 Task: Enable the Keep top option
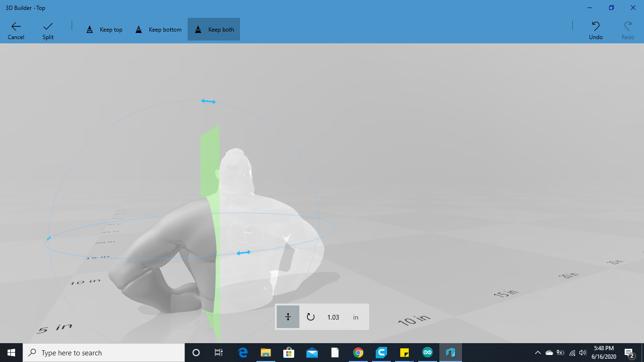click(x=104, y=29)
